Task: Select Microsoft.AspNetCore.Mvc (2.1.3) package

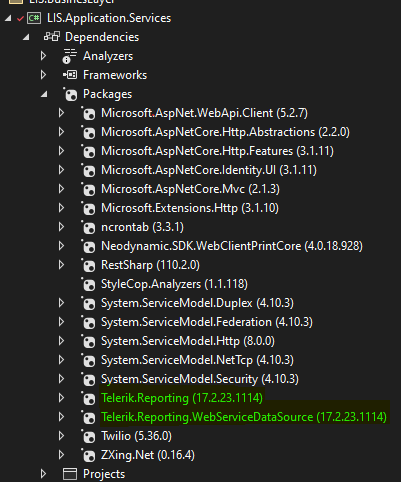Action: (x=190, y=189)
